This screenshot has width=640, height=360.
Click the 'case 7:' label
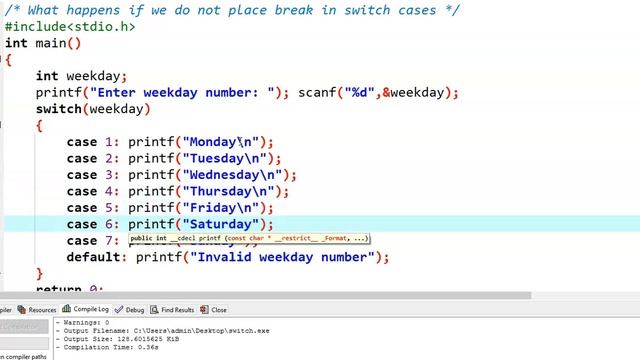(93, 241)
